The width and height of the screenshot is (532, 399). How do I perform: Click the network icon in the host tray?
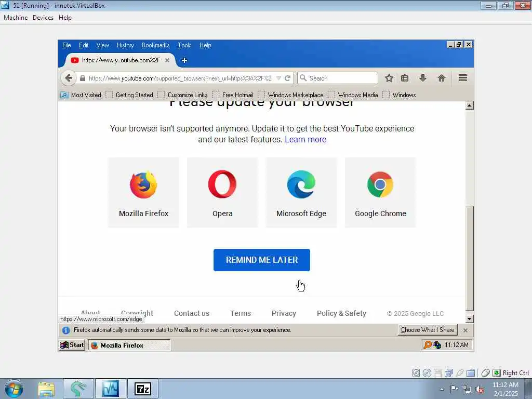tap(467, 389)
